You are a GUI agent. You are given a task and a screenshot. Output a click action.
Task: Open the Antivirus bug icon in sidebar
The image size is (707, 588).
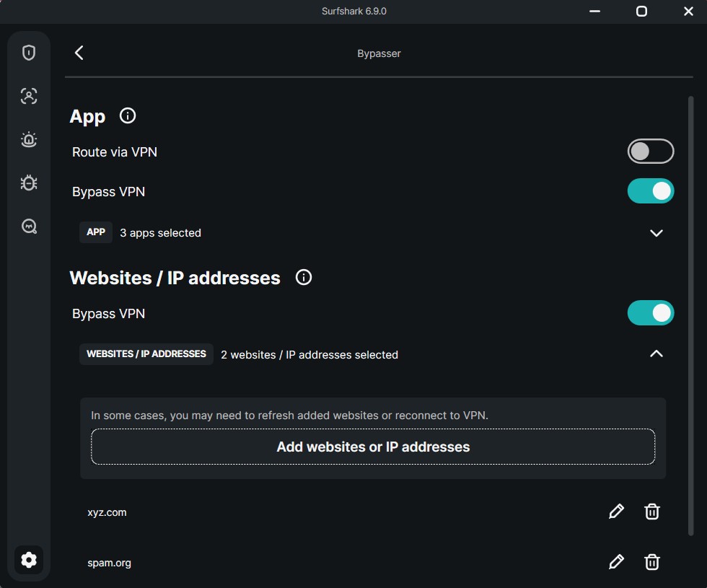(x=28, y=183)
